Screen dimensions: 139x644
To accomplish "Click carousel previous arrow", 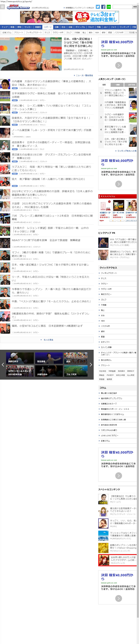I will [x=3, y=365].
